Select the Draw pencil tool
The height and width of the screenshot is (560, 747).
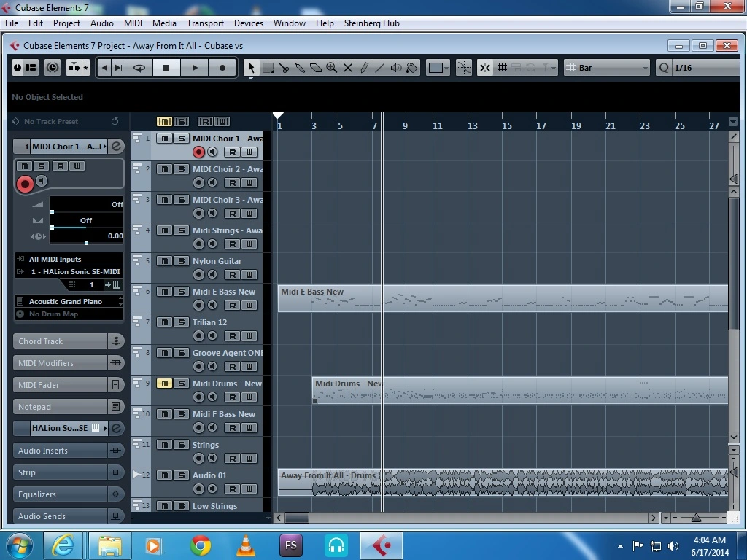click(x=364, y=68)
